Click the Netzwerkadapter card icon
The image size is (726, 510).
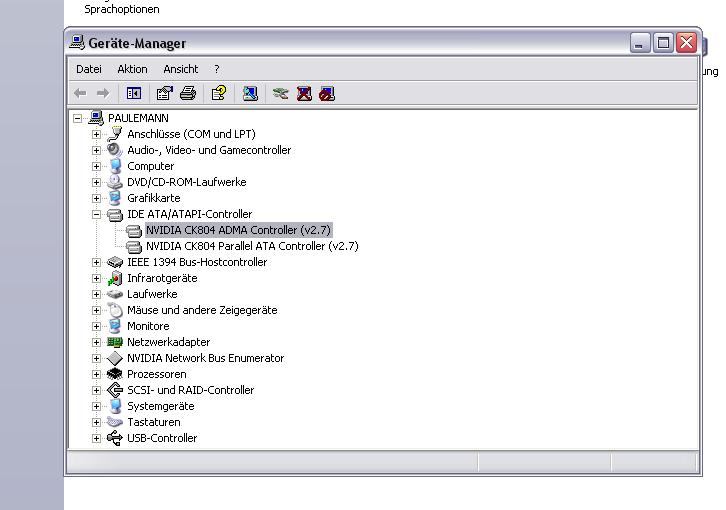click(115, 342)
